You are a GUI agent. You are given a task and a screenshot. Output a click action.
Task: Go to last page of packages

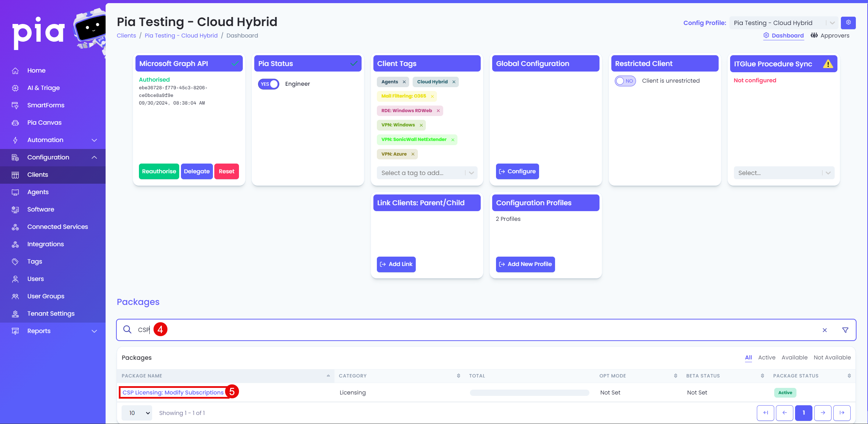[x=842, y=413]
